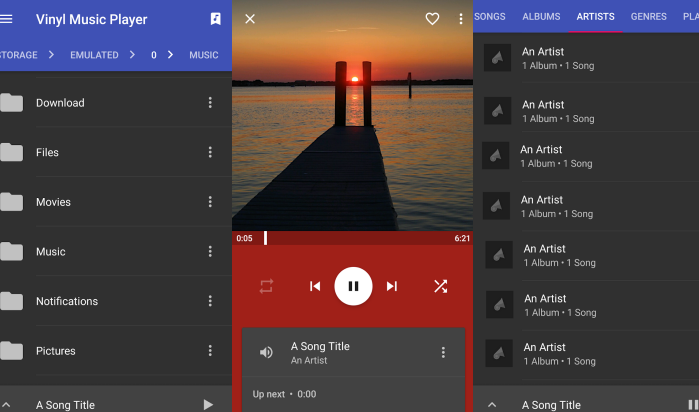Go to STORAGE in breadcrumb path
Screen dimensions: 699x412
18,55
